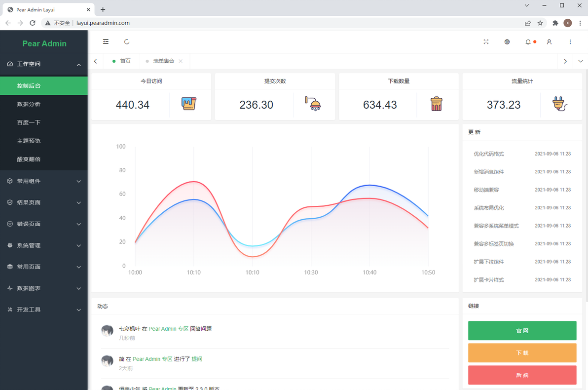The image size is (588, 390).
Task: Open the user profile icon
Action: pos(549,41)
